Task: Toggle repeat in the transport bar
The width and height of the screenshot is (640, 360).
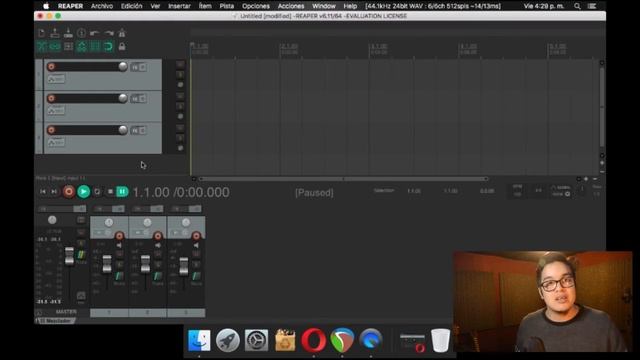Action: (97, 191)
